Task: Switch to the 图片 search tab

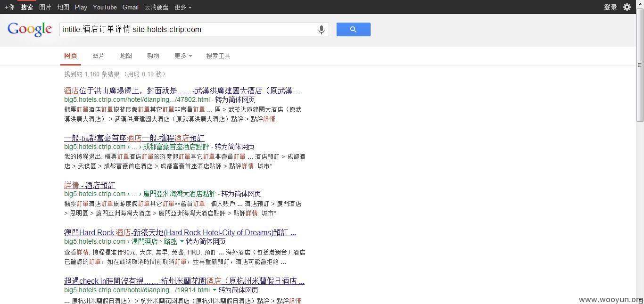Action: coord(99,56)
